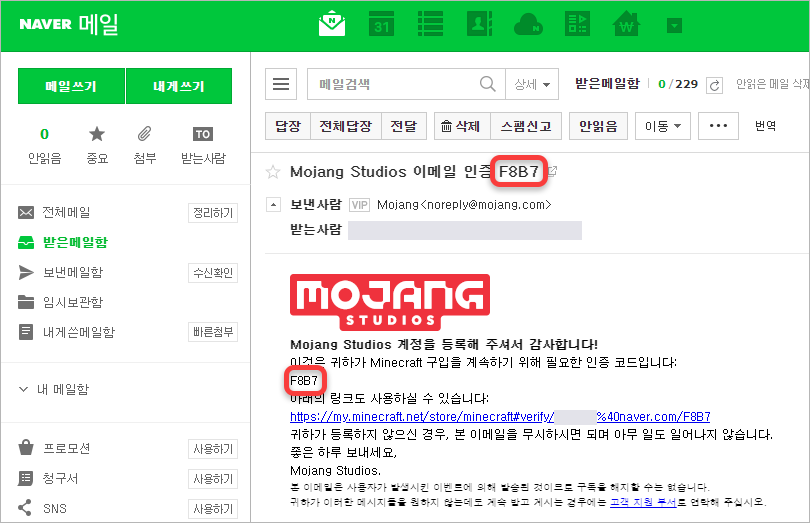Toggle the hamburger menu sidebar button
Screen dimensions: 810x523
[x=281, y=84]
